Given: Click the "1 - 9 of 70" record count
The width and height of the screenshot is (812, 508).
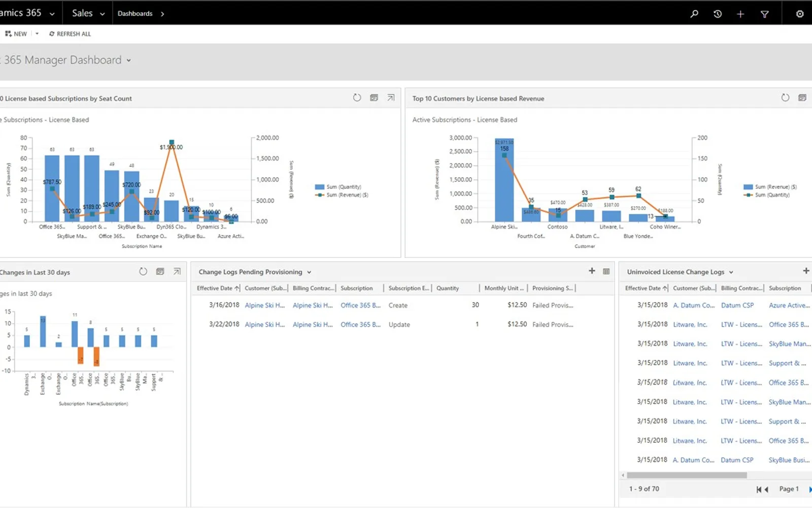Looking at the screenshot, I should (x=644, y=489).
